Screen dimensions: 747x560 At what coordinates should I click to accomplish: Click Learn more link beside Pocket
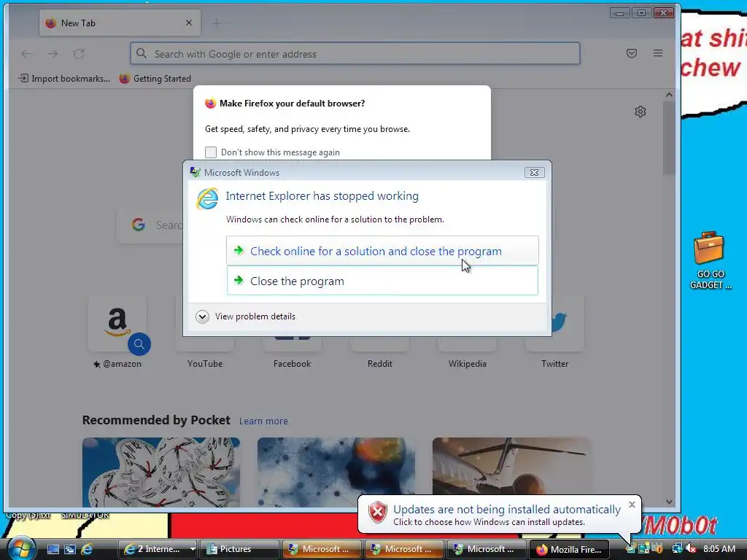(x=263, y=421)
